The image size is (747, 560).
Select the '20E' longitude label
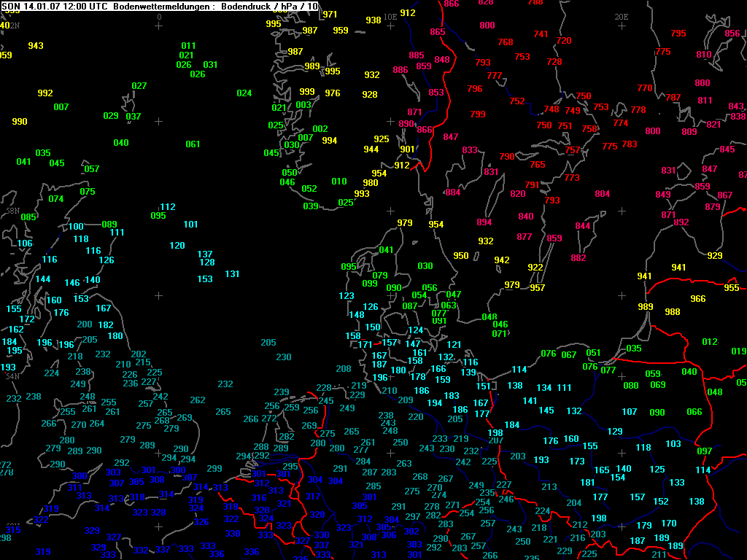tap(622, 16)
